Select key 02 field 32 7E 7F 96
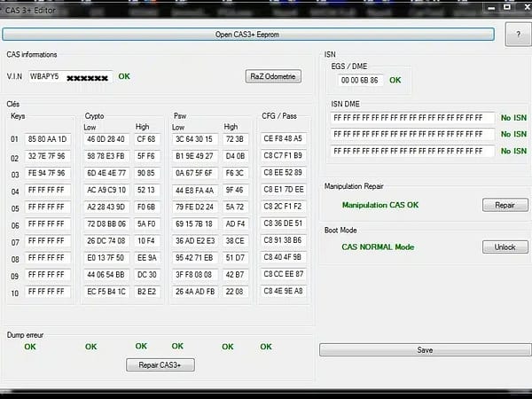 point(48,156)
